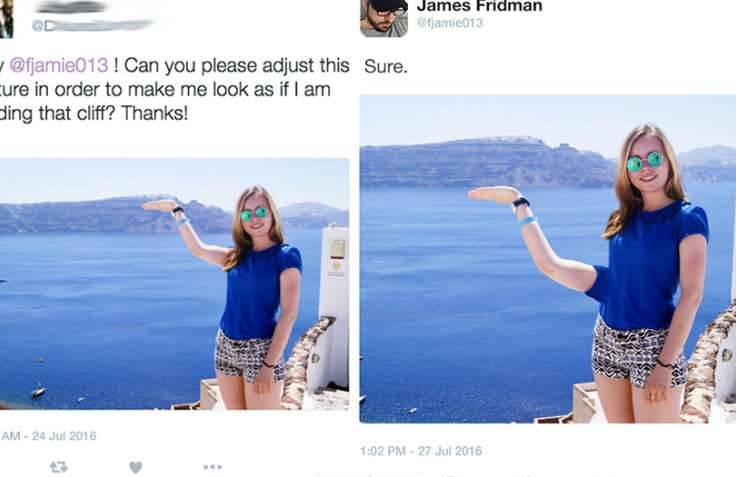Retweet the cliff photo request tweet

(59, 467)
